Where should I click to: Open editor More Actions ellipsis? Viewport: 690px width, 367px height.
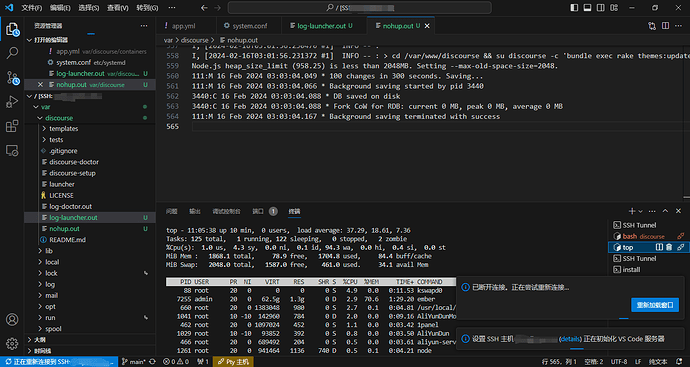click(x=679, y=26)
